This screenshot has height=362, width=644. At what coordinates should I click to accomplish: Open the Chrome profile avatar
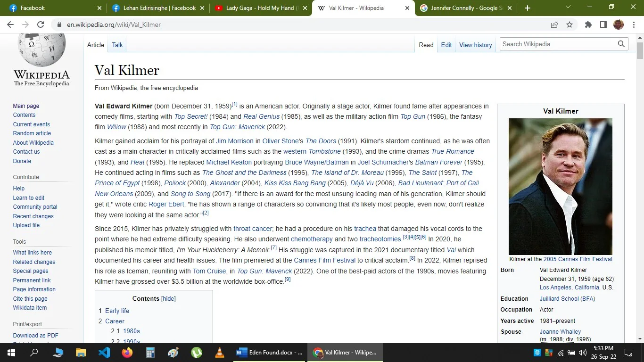click(618, 25)
